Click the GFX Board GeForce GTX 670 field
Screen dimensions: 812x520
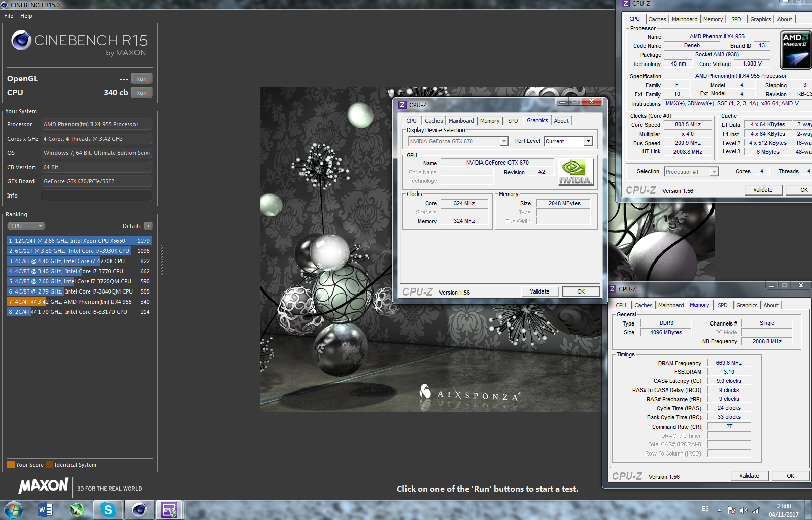point(97,181)
